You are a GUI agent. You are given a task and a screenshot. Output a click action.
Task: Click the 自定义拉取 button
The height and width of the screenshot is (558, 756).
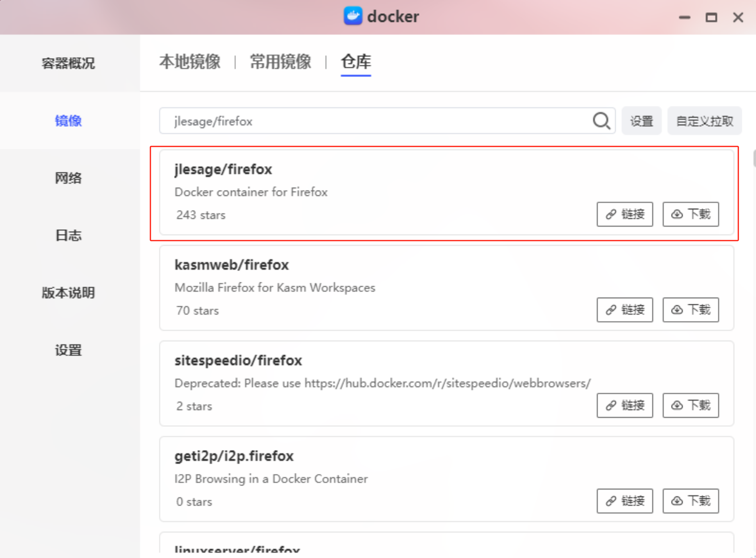click(705, 121)
